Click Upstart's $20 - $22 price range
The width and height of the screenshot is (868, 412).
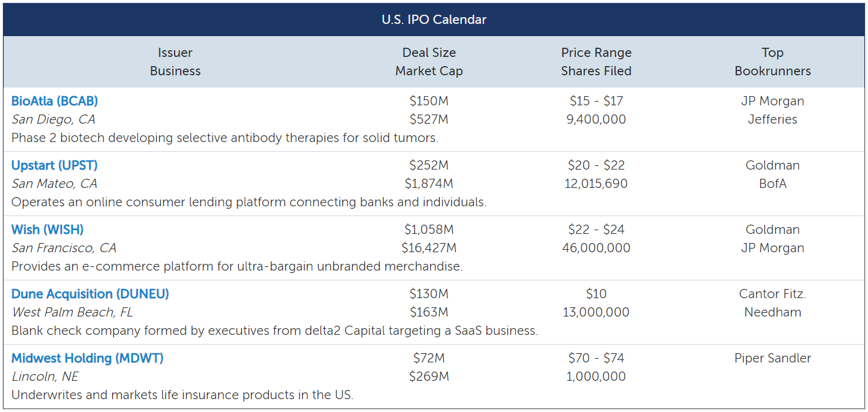(596, 165)
